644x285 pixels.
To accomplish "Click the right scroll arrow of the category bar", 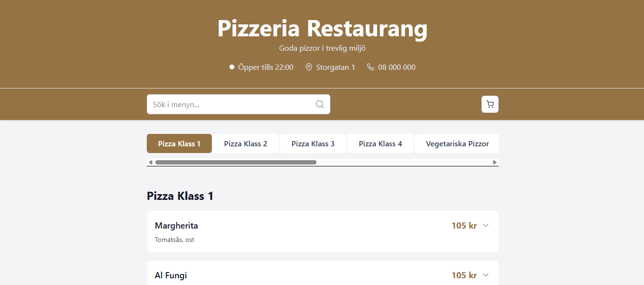I will tap(495, 162).
